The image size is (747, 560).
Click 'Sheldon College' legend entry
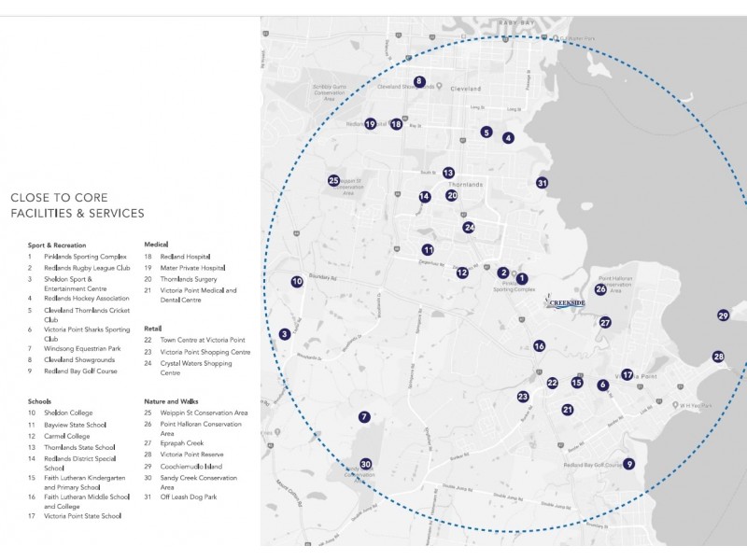click(x=68, y=413)
